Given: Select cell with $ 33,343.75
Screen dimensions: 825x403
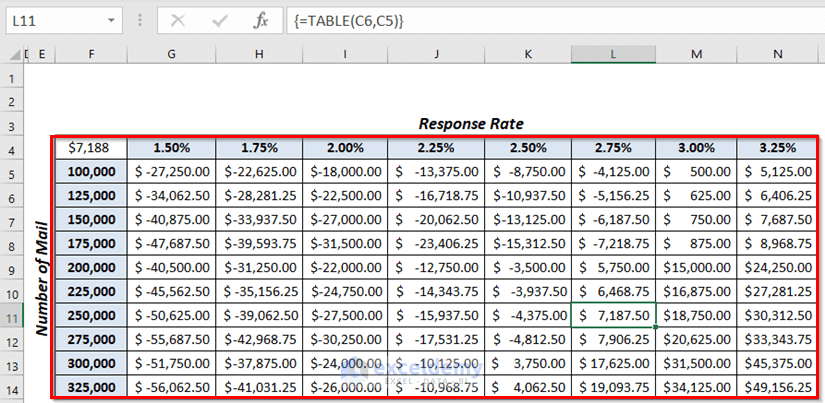Looking at the screenshot, I should point(777,339).
